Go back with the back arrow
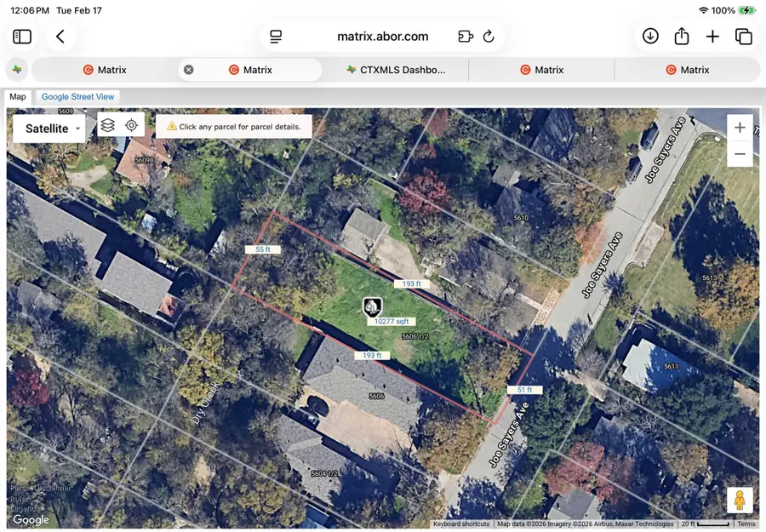This screenshot has width=766, height=532. point(60,37)
